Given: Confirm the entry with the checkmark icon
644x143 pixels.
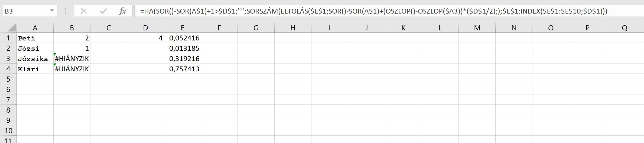Looking at the screenshot, I should coord(103,11).
